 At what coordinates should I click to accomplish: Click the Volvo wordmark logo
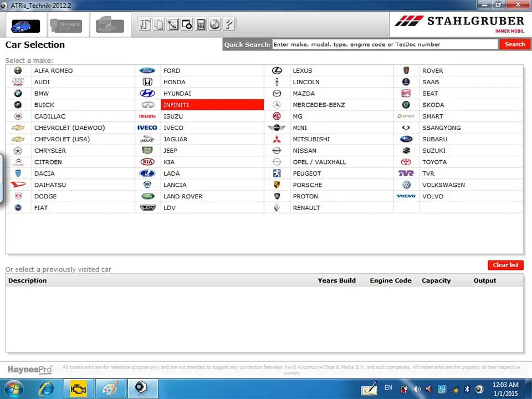click(406, 196)
